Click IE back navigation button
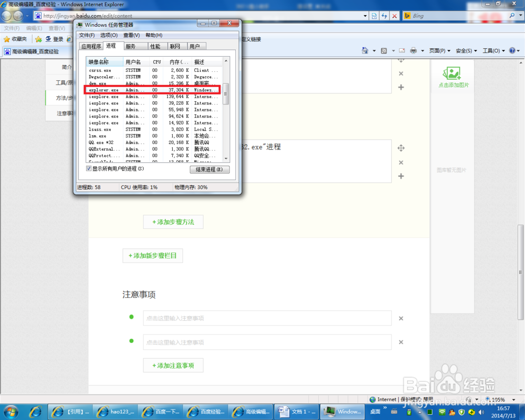 click(6, 15)
